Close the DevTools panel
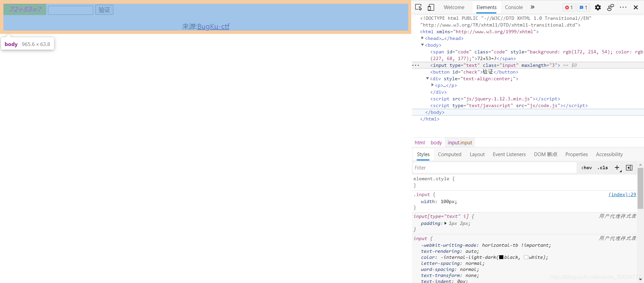Screen dimensions: 644x283 [636, 7]
